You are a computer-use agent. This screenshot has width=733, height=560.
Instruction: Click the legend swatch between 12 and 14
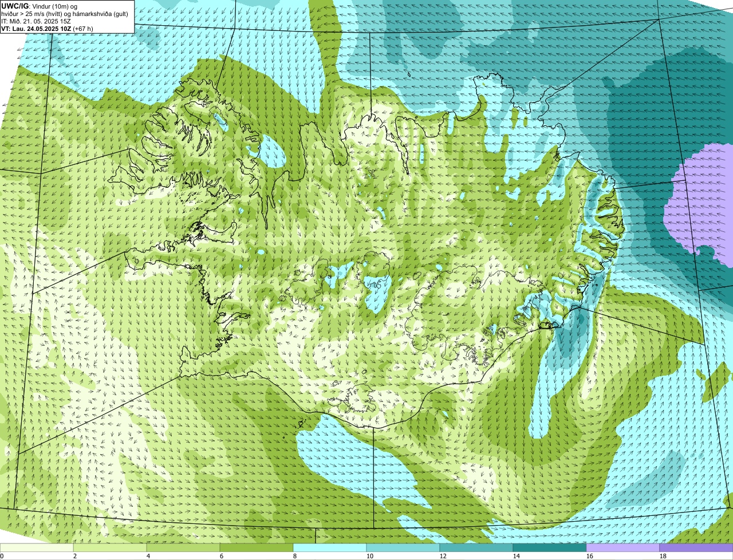[476, 548]
